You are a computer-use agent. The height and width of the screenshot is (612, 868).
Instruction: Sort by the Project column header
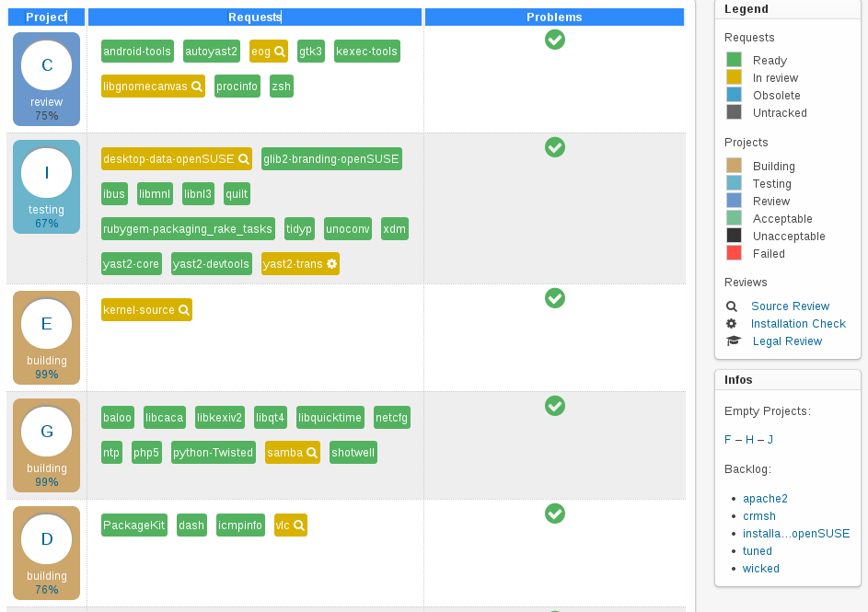(x=47, y=17)
